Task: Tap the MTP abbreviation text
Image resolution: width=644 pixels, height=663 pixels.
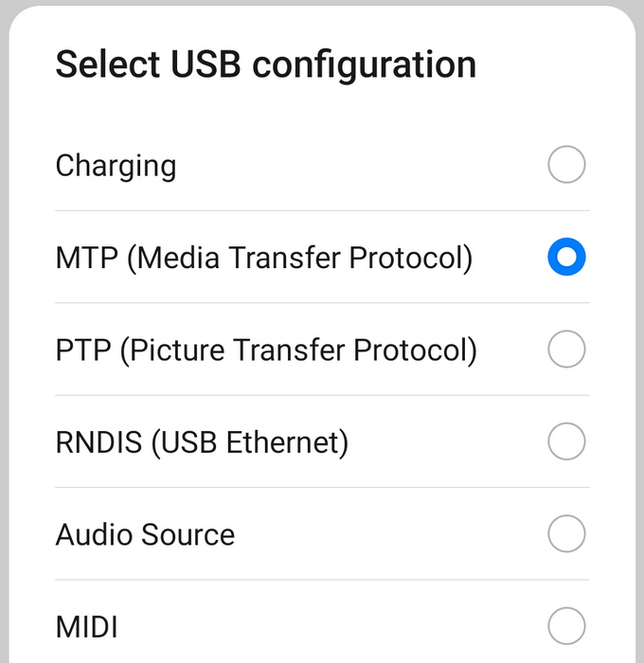Action: 87,258
